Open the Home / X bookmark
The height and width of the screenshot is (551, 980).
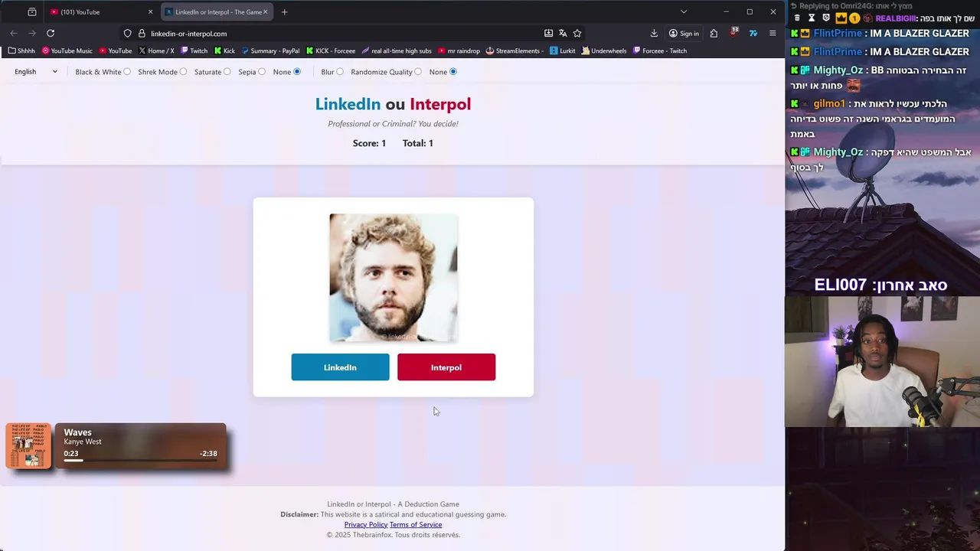[156, 51]
